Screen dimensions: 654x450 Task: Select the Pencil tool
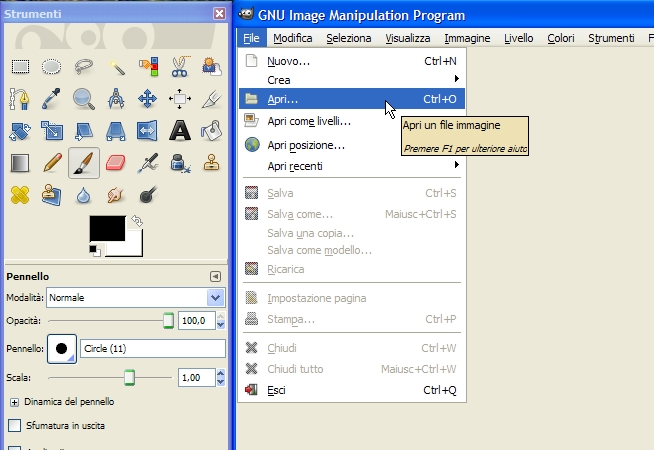coord(52,163)
